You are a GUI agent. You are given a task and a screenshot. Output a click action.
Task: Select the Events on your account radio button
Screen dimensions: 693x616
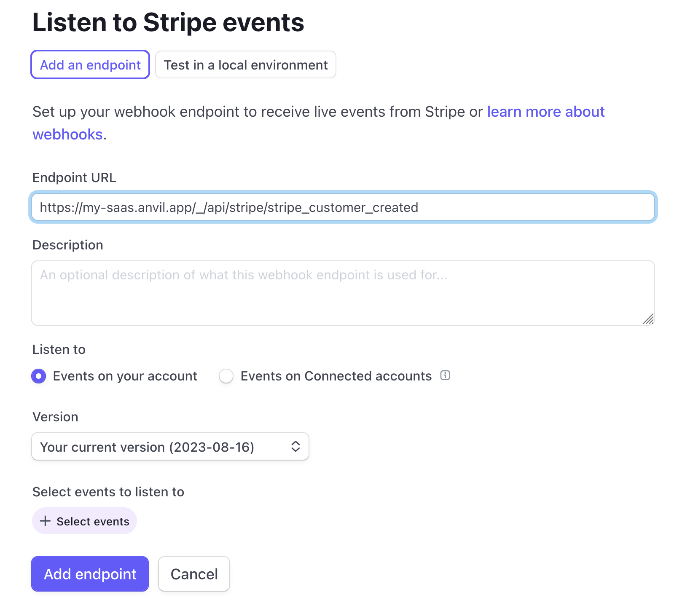click(x=39, y=376)
